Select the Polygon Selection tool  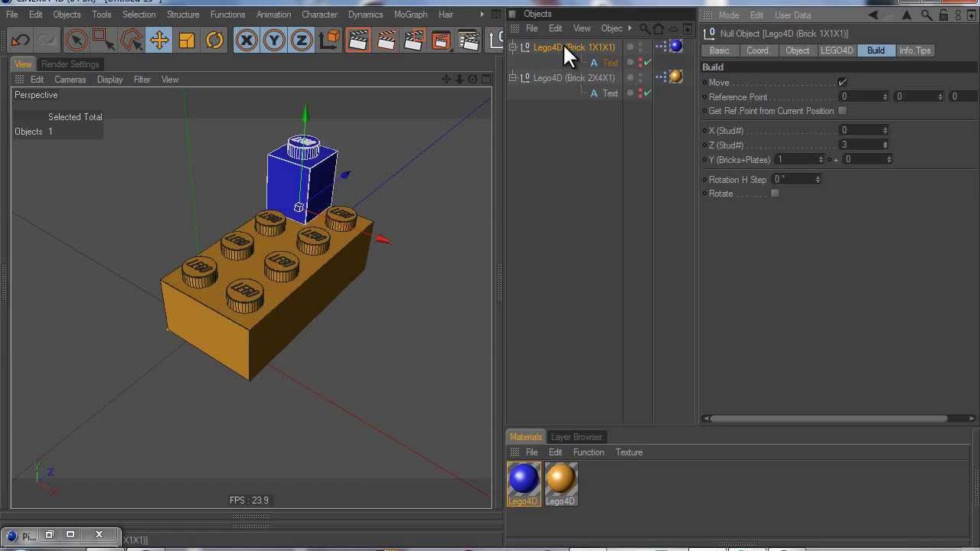tap(131, 40)
